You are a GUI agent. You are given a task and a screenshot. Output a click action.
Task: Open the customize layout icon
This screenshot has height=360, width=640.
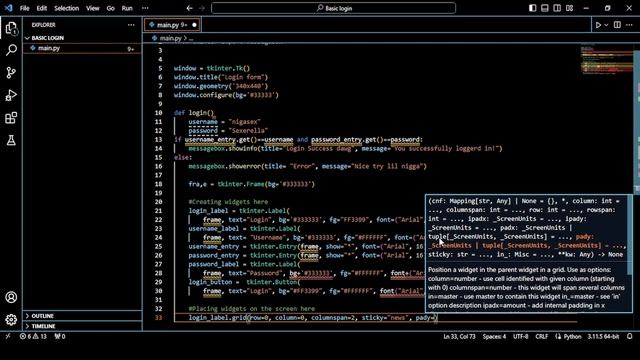coord(569,8)
